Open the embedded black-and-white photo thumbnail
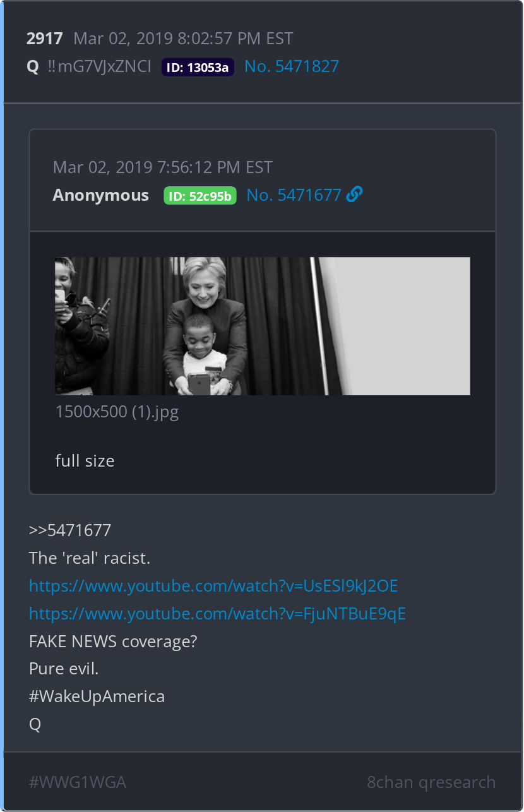The image size is (524, 812). (x=263, y=326)
